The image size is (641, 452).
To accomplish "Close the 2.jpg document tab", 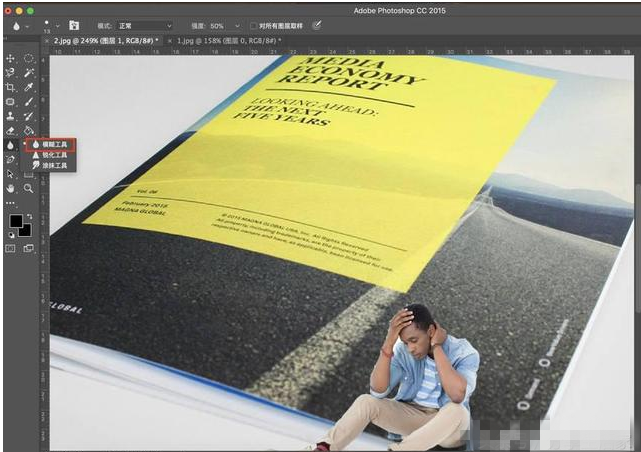I will [47, 40].
